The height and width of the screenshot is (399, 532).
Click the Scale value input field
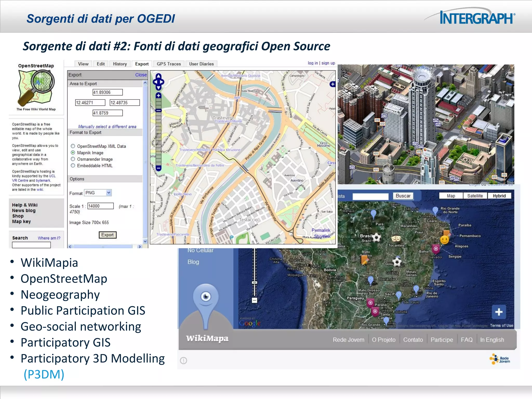click(100, 206)
